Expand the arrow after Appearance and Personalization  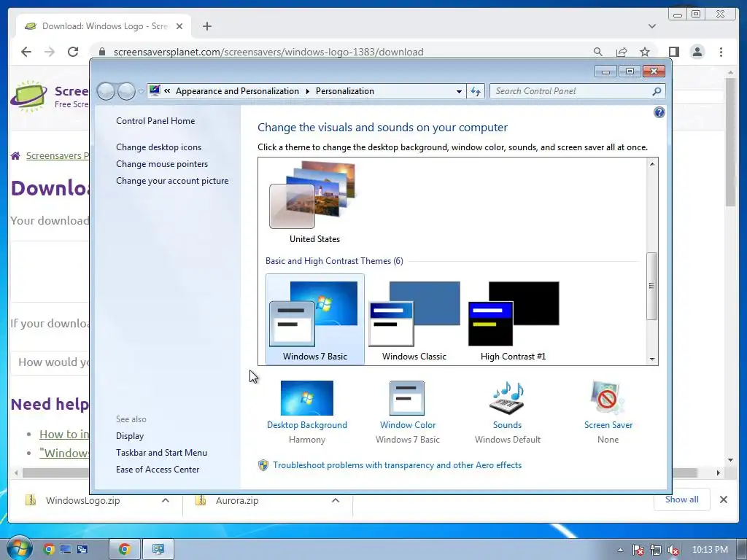(307, 91)
